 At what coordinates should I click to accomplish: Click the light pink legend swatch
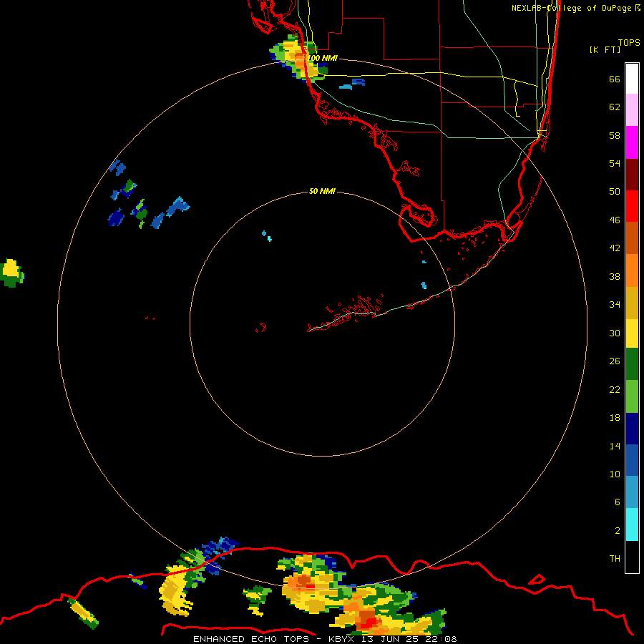[632, 110]
